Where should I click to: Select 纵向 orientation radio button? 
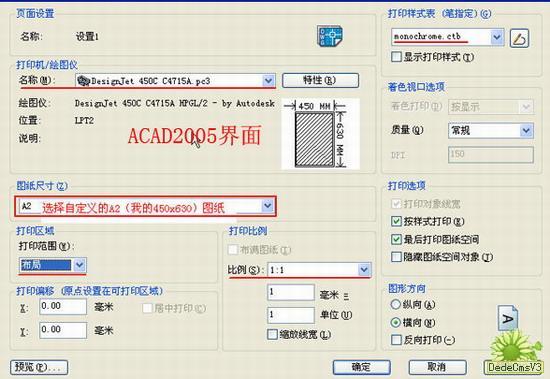[x=395, y=304]
